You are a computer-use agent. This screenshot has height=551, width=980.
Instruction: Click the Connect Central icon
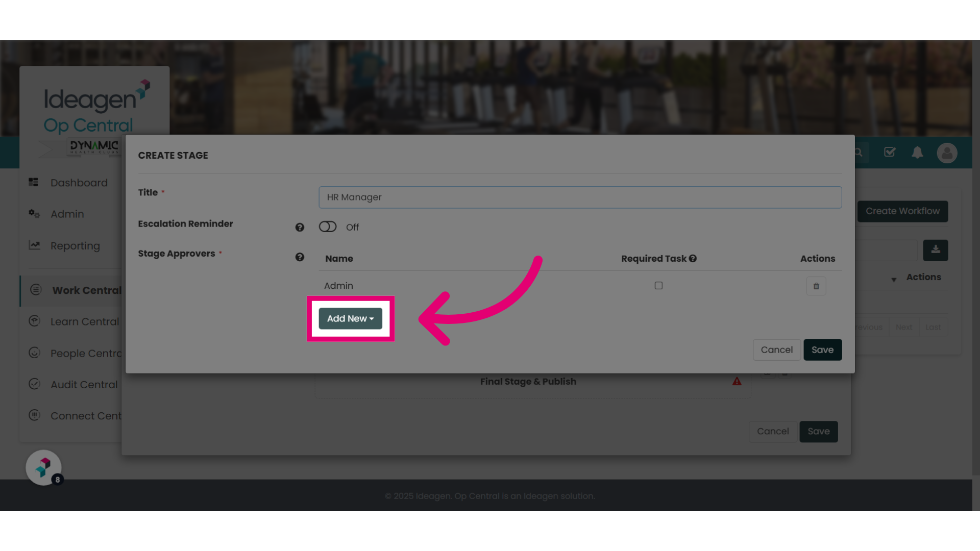(x=34, y=415)
